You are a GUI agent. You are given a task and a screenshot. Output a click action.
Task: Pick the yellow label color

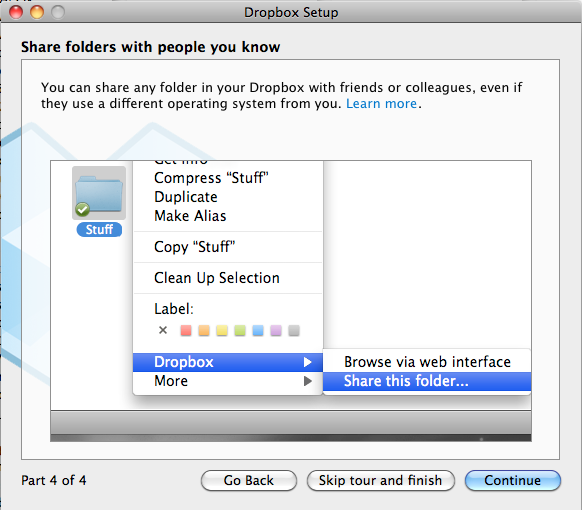[x=222, y=330]
